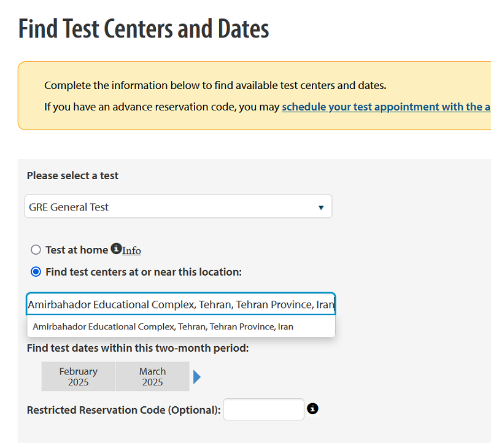Screen dimensions: 491x448
Task: Click Find test centers near this location label
Action: click(144, 272)
